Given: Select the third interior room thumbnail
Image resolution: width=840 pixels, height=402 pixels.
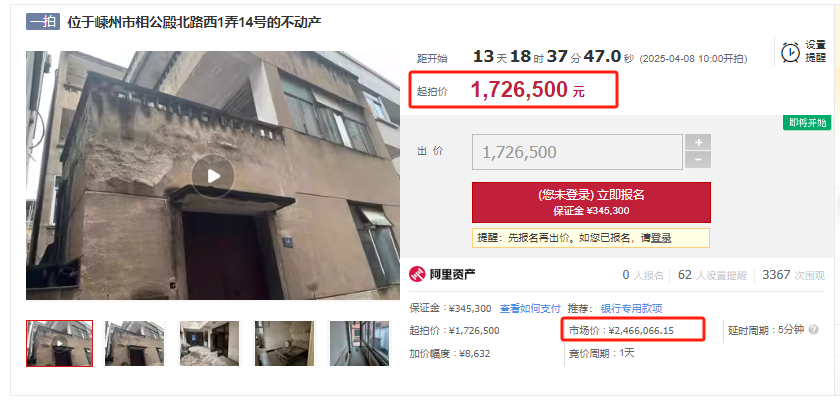Looking at the screenshot, I should 209,344.
